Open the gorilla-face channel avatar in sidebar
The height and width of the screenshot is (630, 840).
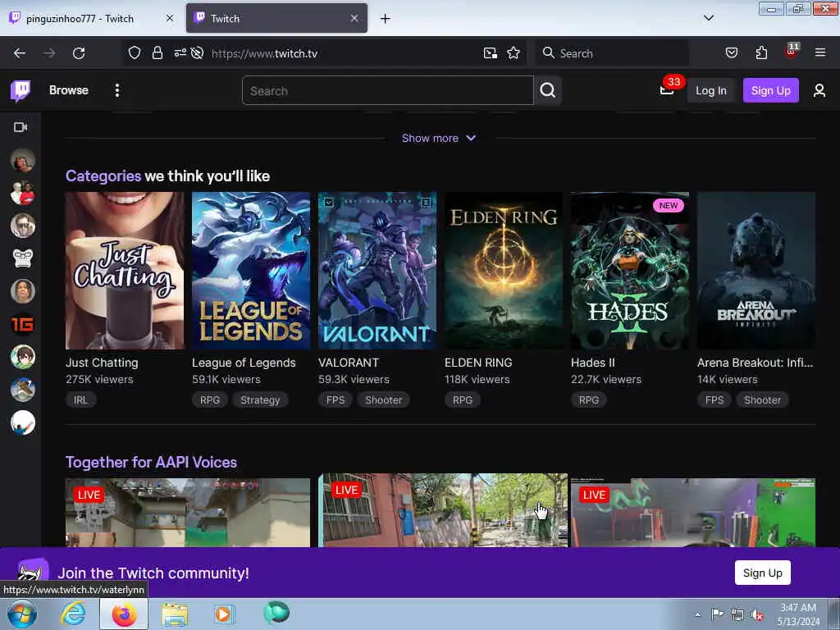pos(22,258)
